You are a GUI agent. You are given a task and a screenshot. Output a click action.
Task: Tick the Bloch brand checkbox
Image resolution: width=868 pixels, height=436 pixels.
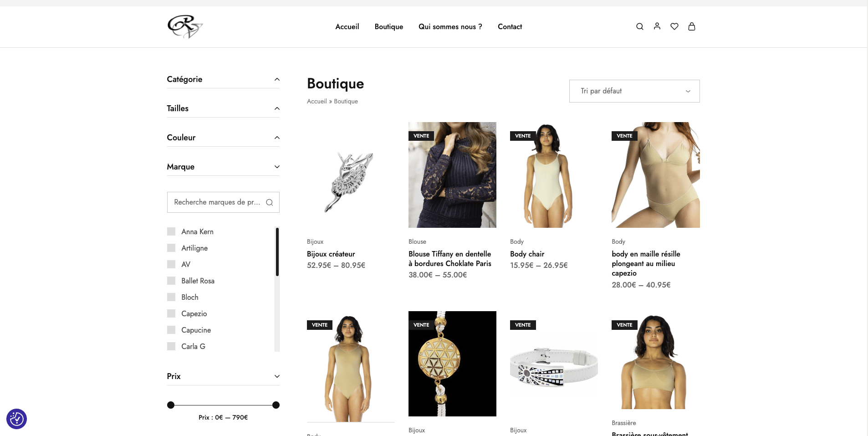pyautogui.click(x=171, y=297)
